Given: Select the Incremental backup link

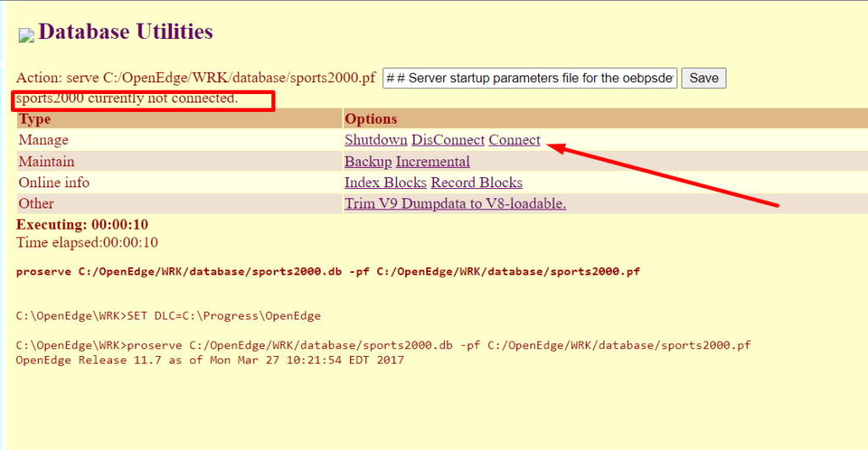Looking at the screenshot, I should (432, 161).
